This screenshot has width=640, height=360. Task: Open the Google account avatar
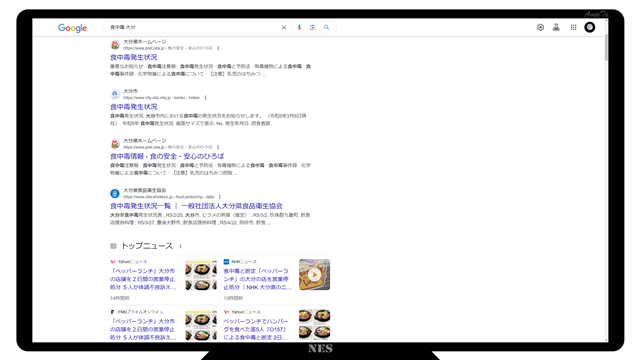(x=589, y=27)
